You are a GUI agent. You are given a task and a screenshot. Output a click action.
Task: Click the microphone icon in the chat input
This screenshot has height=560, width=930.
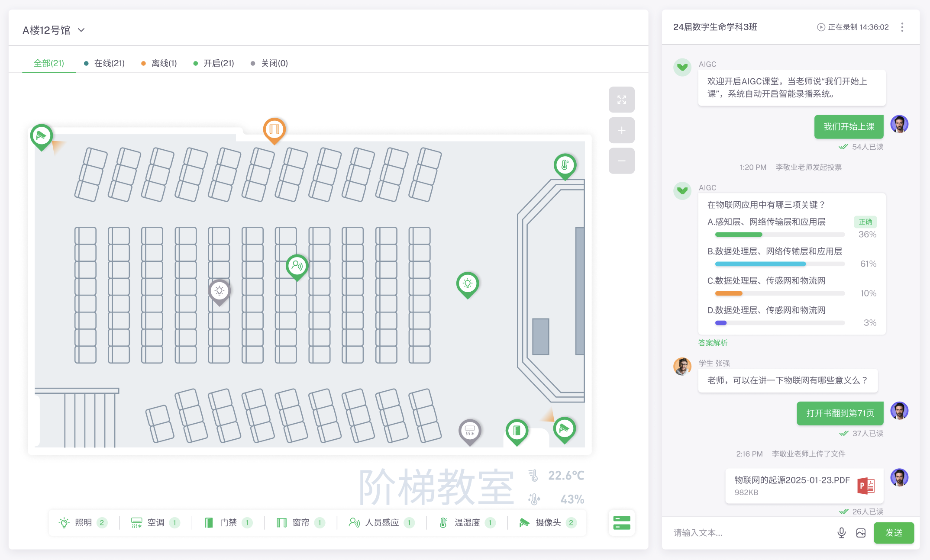(841, 533)
